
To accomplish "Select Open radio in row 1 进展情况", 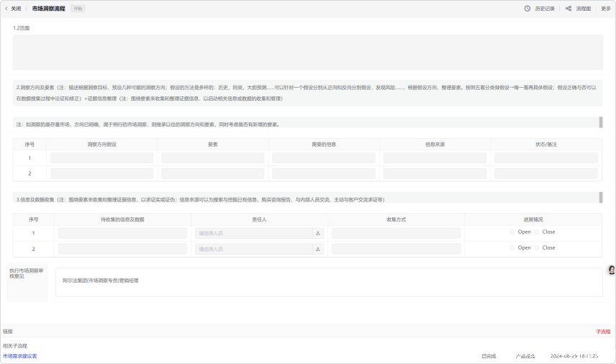I will pos(512,232).
